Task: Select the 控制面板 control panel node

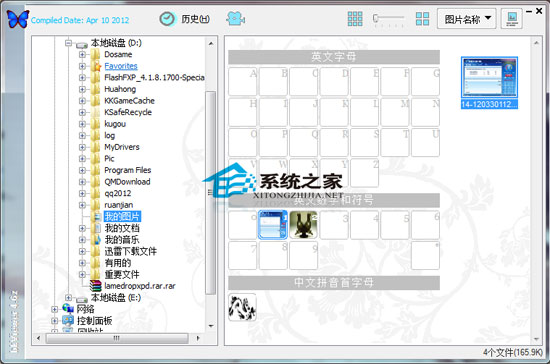Action: coord(95,321)
